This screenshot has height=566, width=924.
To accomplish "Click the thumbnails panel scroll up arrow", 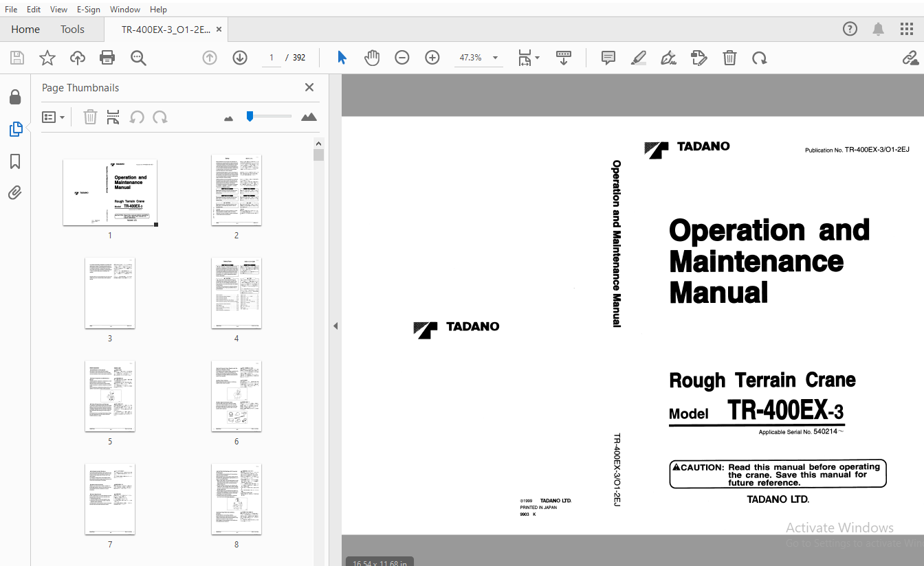I will (318, 143).
